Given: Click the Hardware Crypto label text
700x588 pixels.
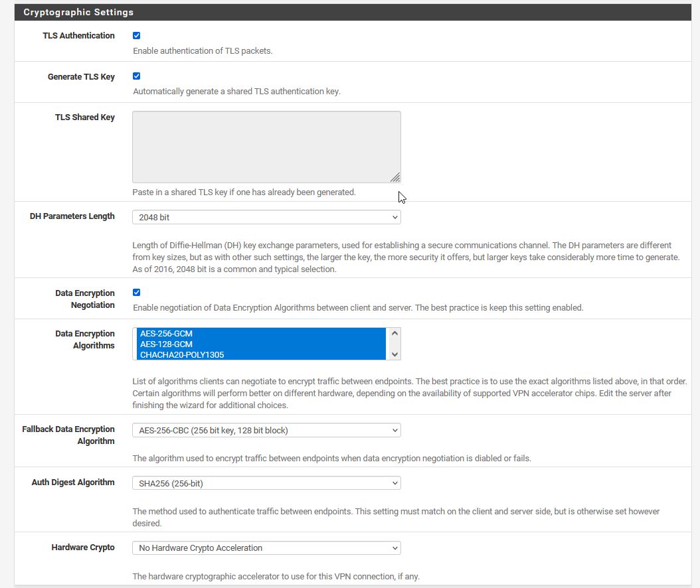Looking at the screenshot, I should click(x=83, y=548).
